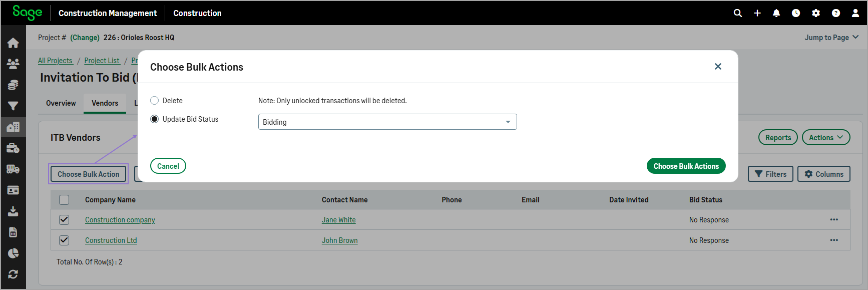Open the Jane White contact link
Image resolution: width=868 pixels, height=290 pixels.
pyautogui.click(x=338, y=220)
